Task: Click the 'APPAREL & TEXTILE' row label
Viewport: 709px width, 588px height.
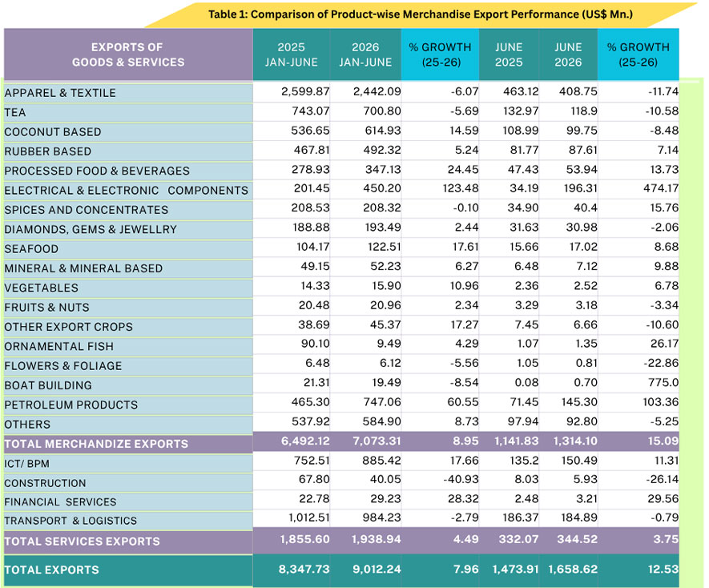Action: point(60,93)
